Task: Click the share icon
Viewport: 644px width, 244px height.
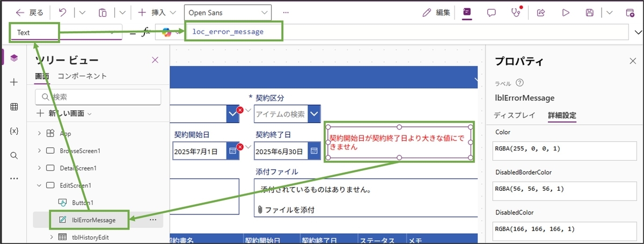Action: tap(541, 12)
